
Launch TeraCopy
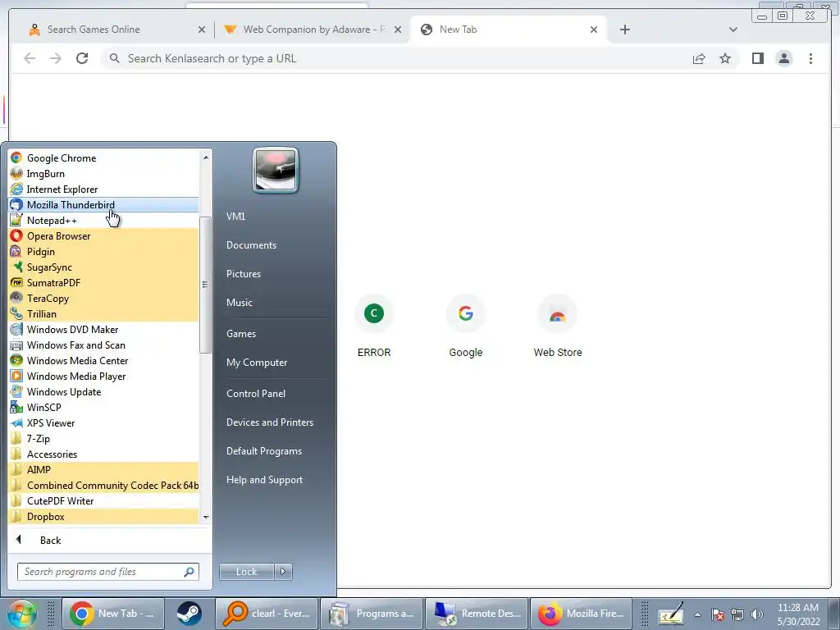(x=104, y=298)
